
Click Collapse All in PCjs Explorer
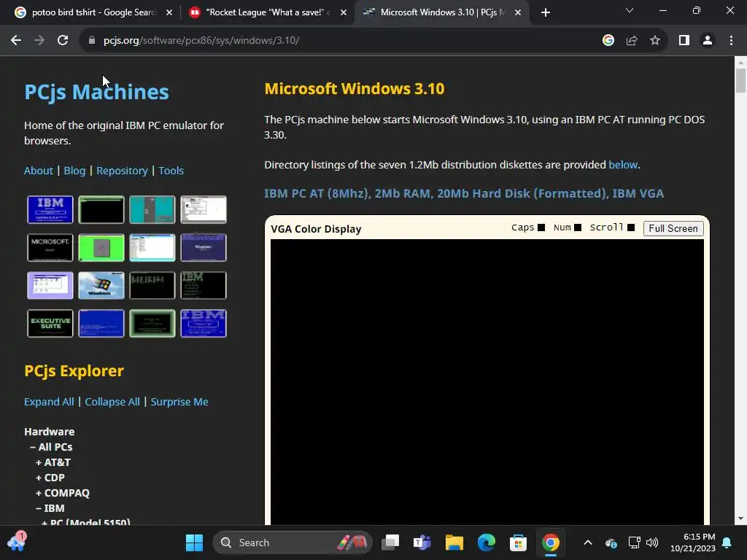(x=112, y=402)
